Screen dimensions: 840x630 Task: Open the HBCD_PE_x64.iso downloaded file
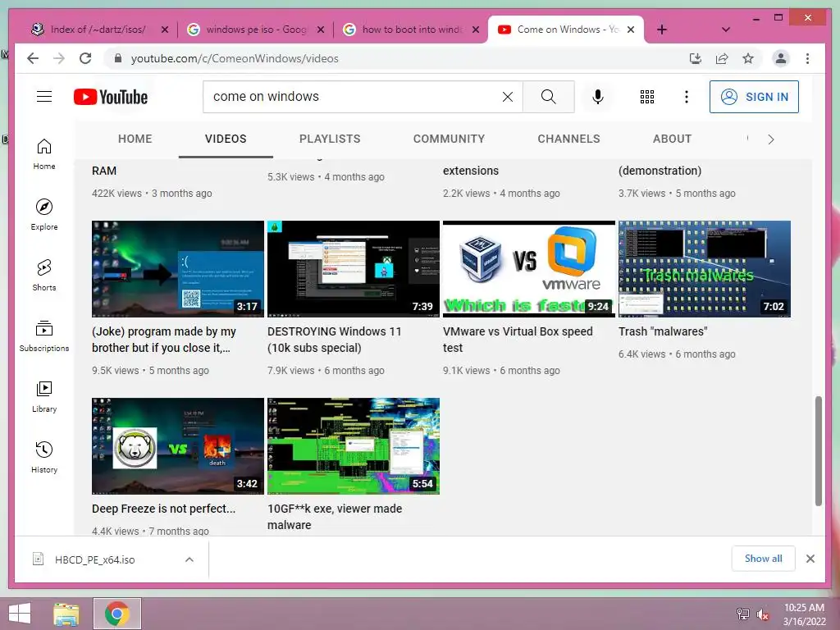point(95,559)
